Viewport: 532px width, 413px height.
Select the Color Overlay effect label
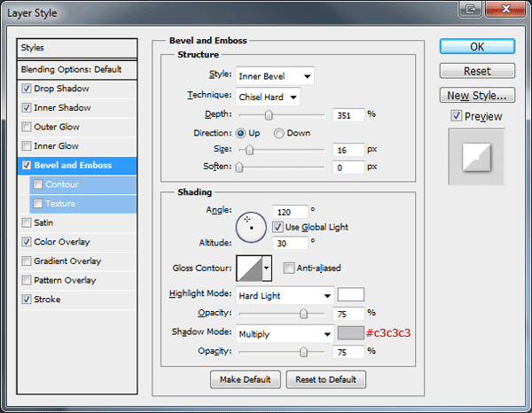click(x=62, y=242)
